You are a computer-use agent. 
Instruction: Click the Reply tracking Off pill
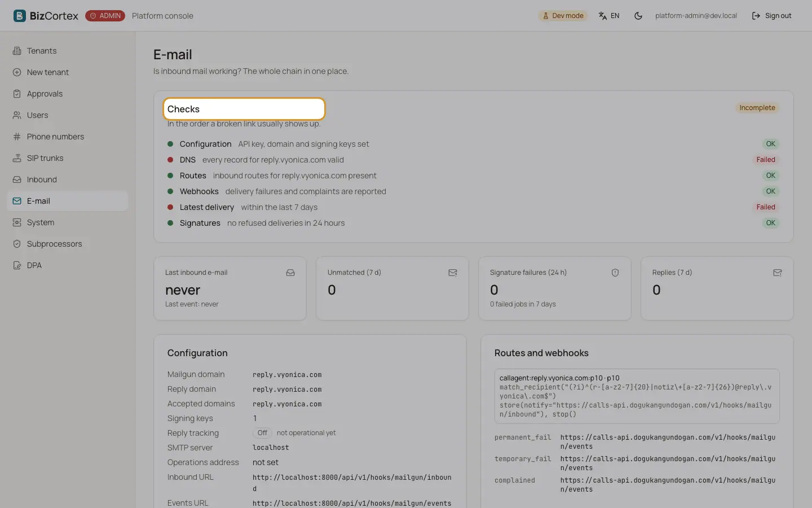point(262,433)
